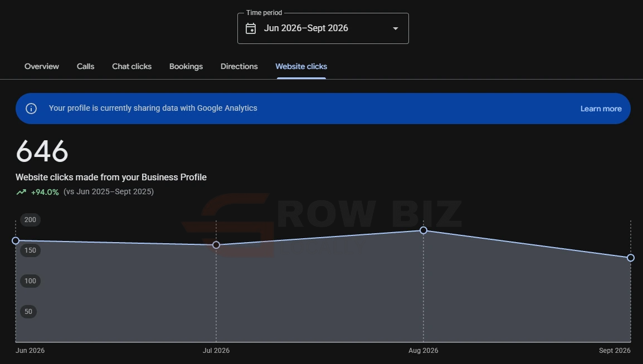643x364 pixels.
Task: Go to the Directions tab
Action: [239, 66]
